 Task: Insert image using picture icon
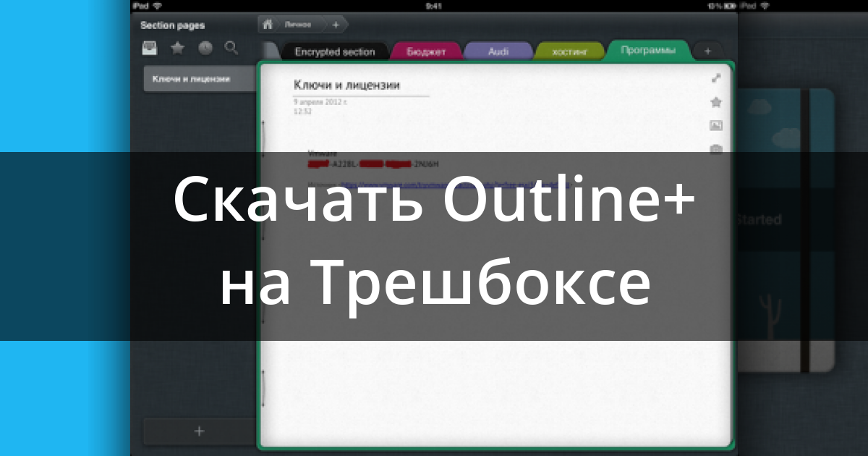[x=716, y=126]
